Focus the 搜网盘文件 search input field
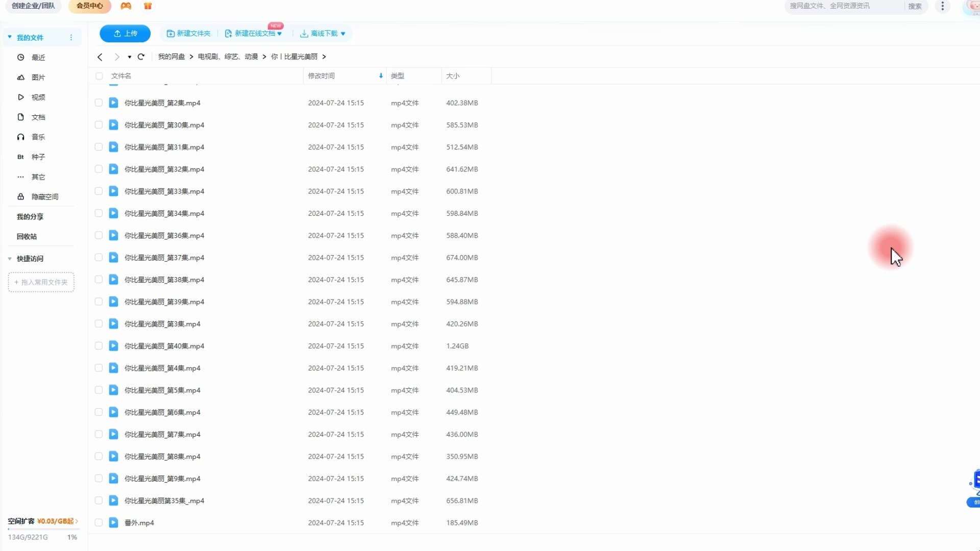This screenshot has width=980, height=551. tap(845, 6)
